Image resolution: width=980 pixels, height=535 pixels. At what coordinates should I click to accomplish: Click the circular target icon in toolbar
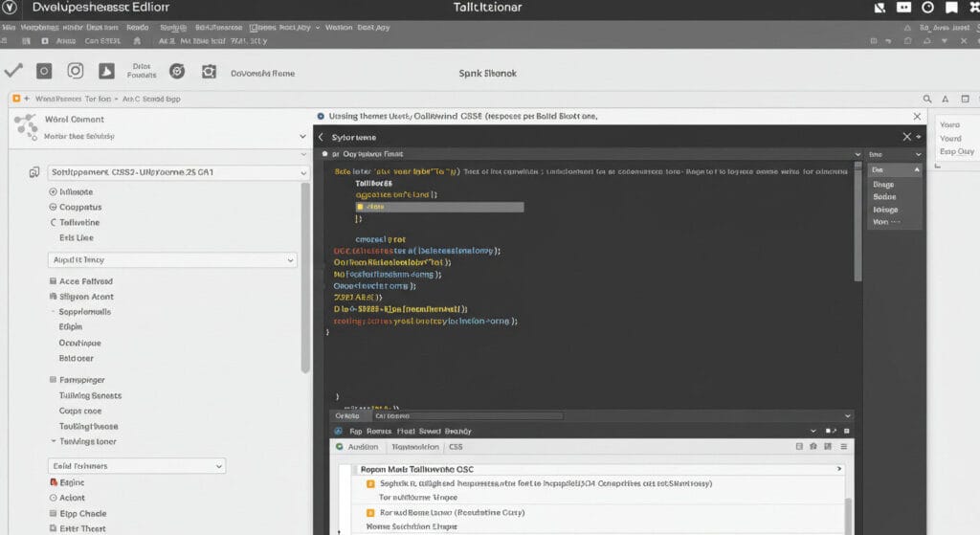point(176,71)
